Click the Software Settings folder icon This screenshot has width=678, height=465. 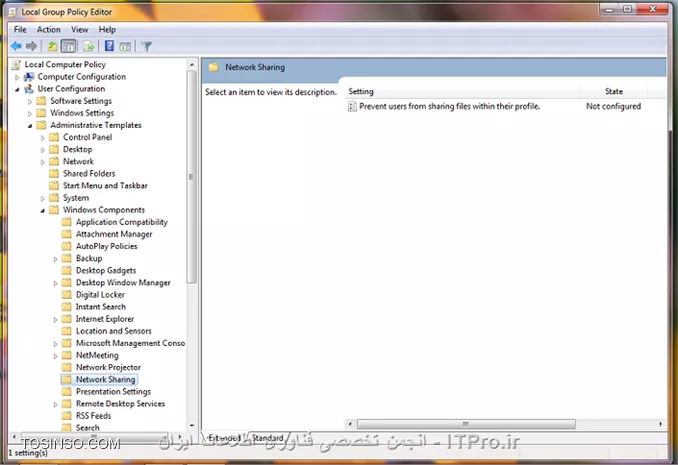[x=42, y=101]
